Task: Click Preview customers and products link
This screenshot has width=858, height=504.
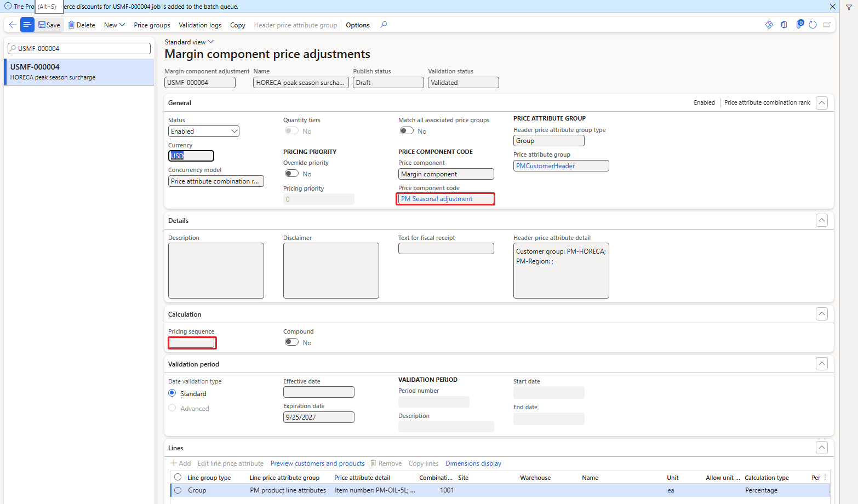Action: point(317,463)
